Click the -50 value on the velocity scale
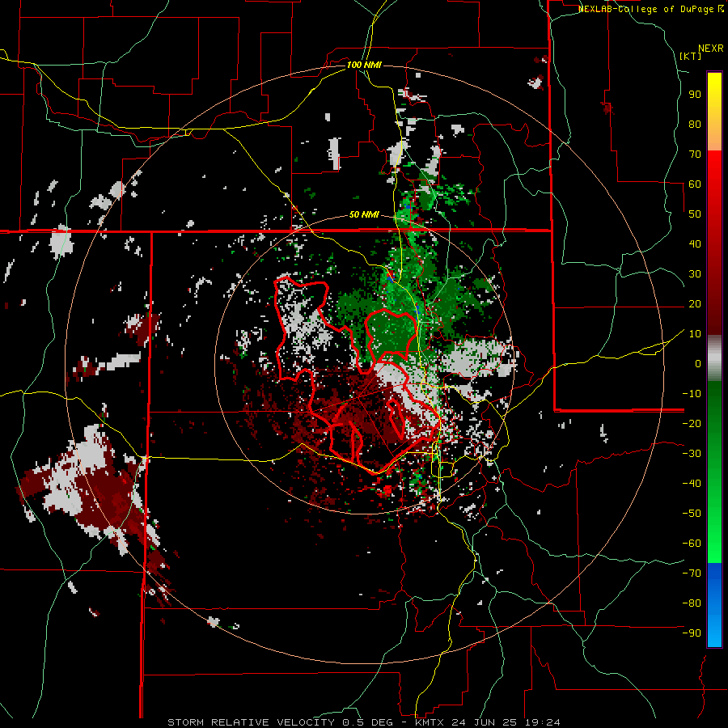This screenshot has width=728, height=728. [692, 514]
